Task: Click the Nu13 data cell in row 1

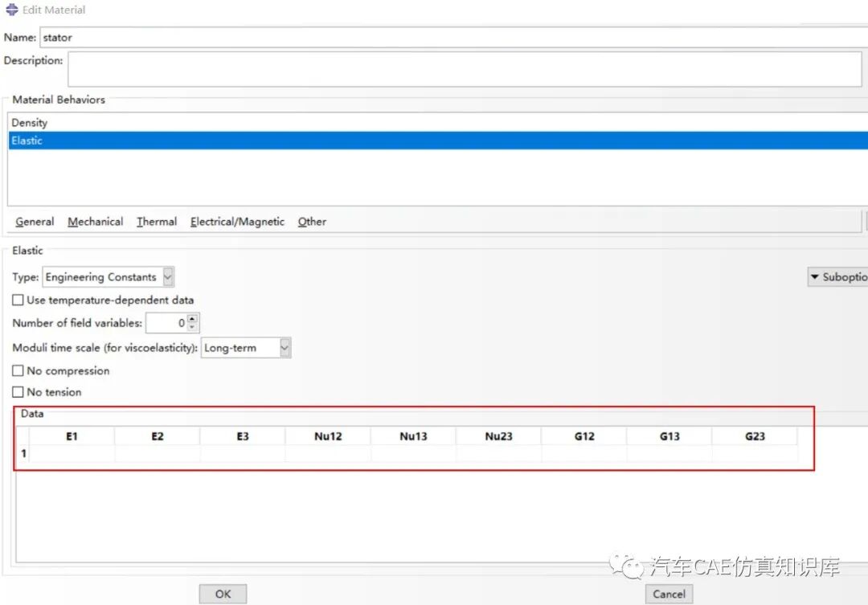Action: pyautogui.click(x=413, y=453)
